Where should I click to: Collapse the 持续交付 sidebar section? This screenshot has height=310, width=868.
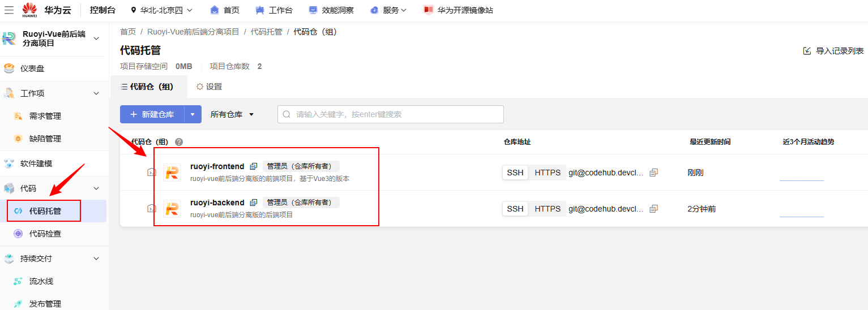96,259
